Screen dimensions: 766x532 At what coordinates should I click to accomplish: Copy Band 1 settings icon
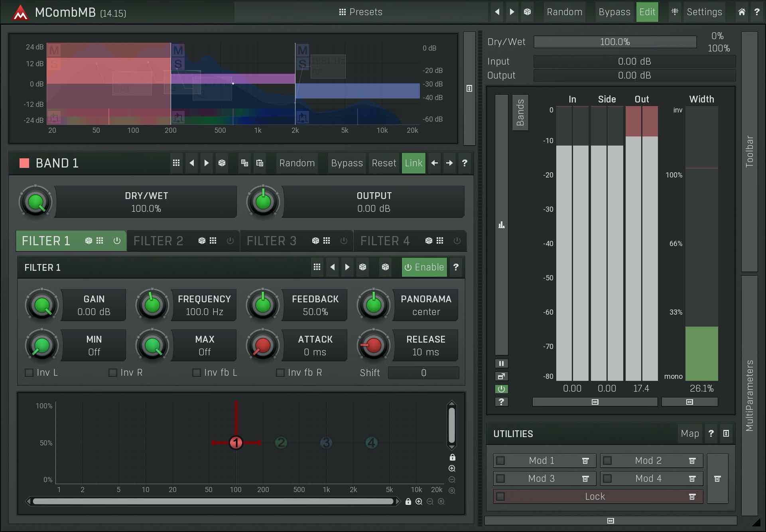coord(244,163)
